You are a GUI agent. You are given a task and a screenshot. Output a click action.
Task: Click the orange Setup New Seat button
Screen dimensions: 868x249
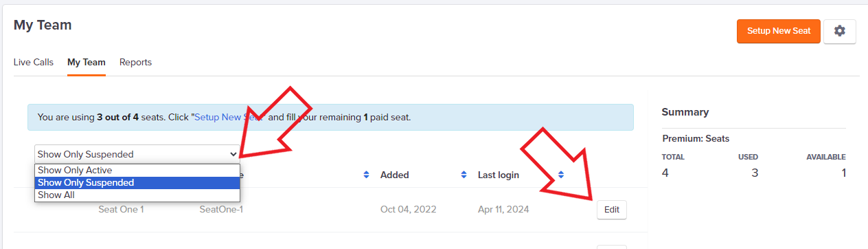pos(779,31)
